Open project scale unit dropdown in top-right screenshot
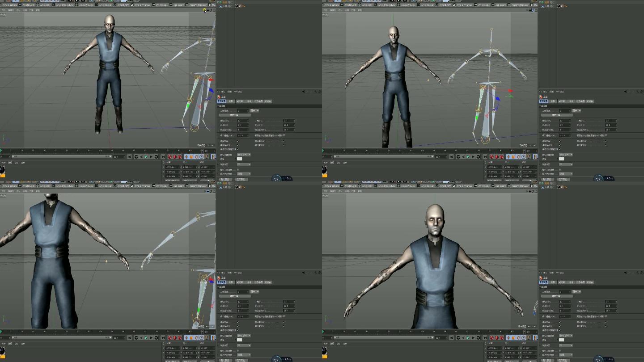 (576, 111)
